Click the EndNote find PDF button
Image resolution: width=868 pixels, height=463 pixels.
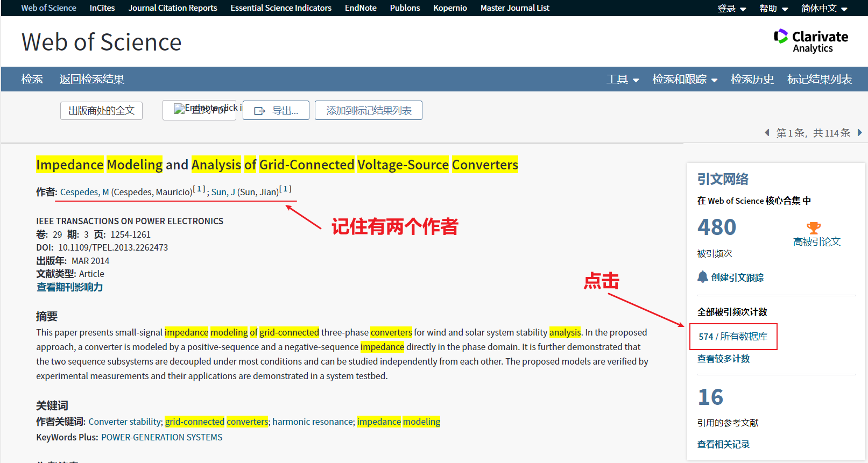click(199, 110)
